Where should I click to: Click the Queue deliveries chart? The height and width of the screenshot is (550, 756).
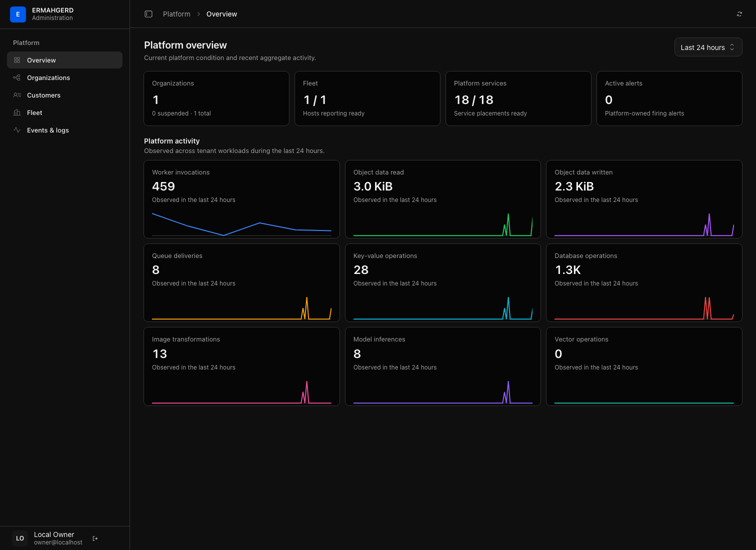241,308
